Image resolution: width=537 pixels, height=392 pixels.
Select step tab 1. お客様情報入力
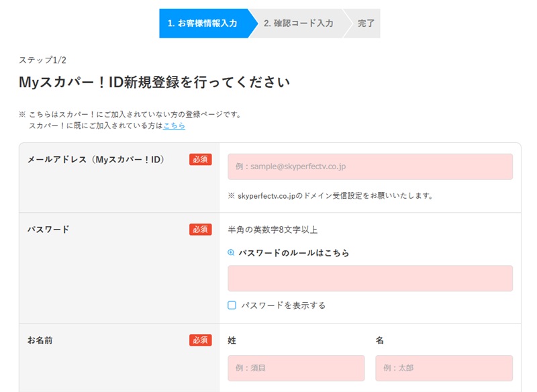(x=203, y=23)
